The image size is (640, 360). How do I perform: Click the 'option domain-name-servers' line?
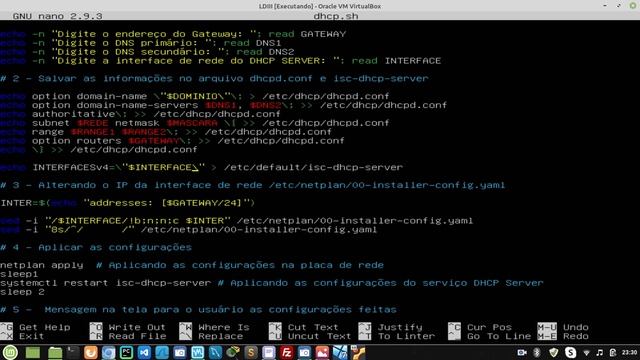click(x=224, y=105)
